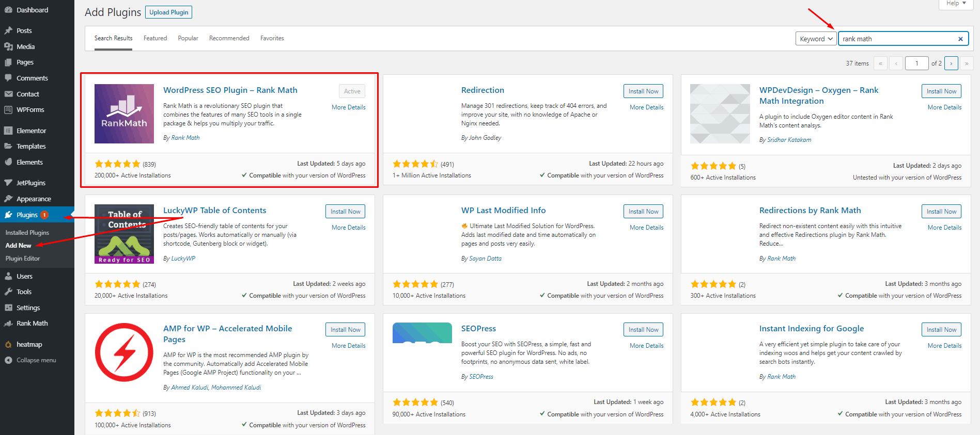Click the Media icon in sidebar
The width and height of the screenshot is (980, 435).
click(x=8, y=46)
